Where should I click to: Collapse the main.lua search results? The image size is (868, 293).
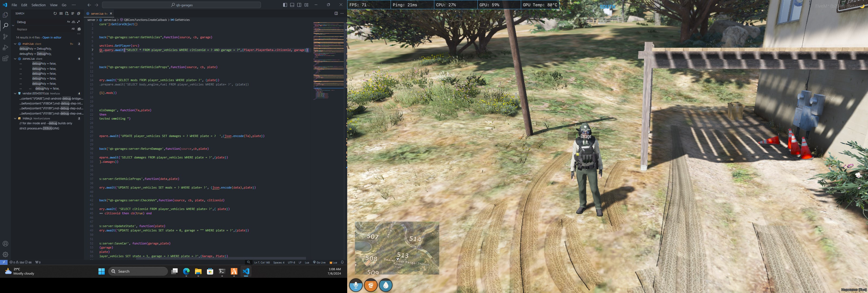pos(15,44)
